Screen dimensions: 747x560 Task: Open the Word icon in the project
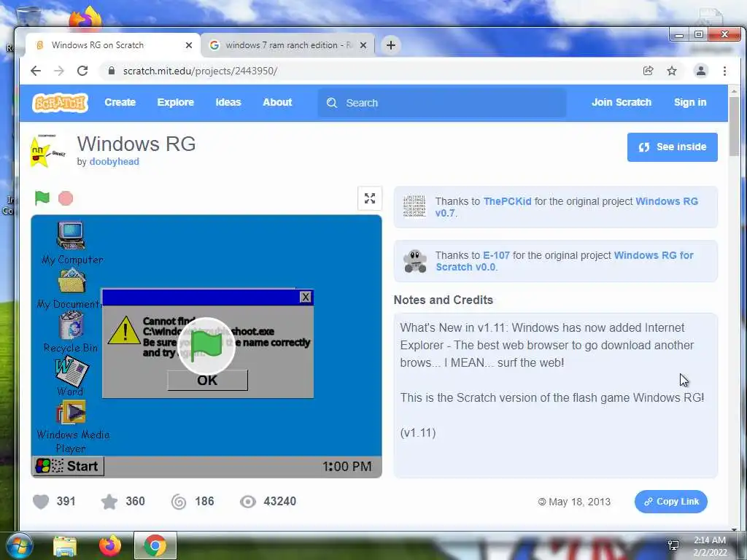pos(71,370)
